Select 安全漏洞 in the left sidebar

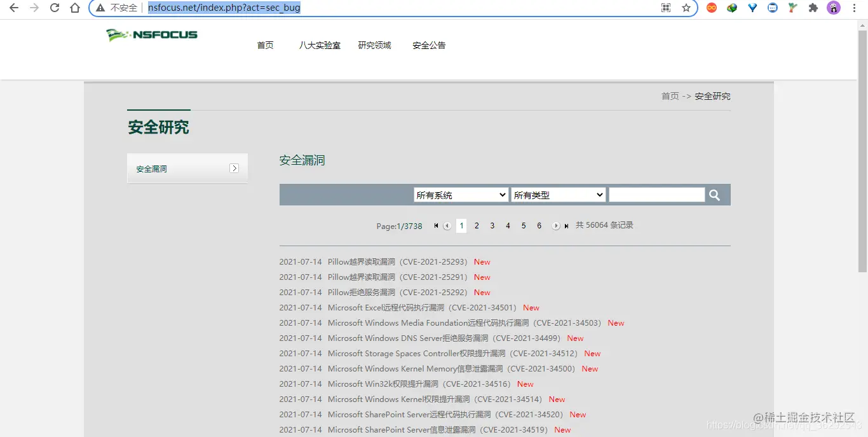(x=187, y=169)
